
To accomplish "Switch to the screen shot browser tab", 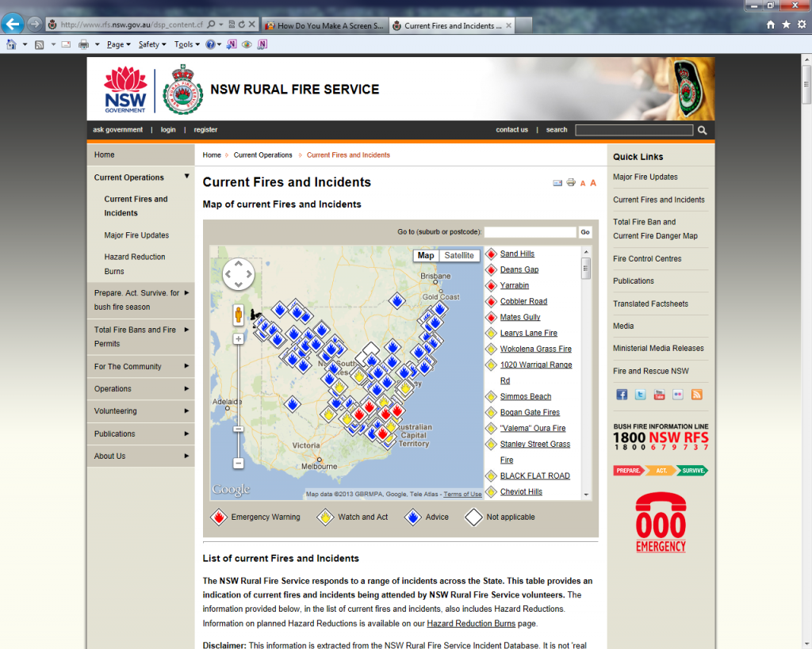I will [x=324, y=25].
